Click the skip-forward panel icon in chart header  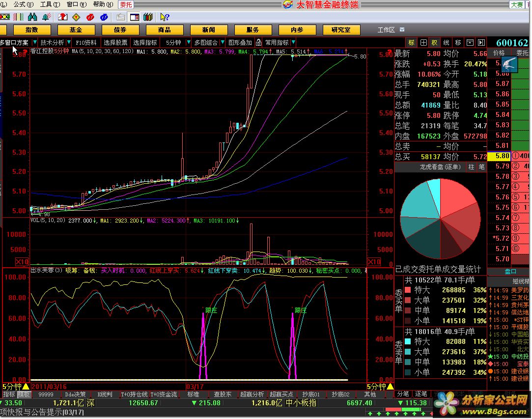tap(481, 42)
